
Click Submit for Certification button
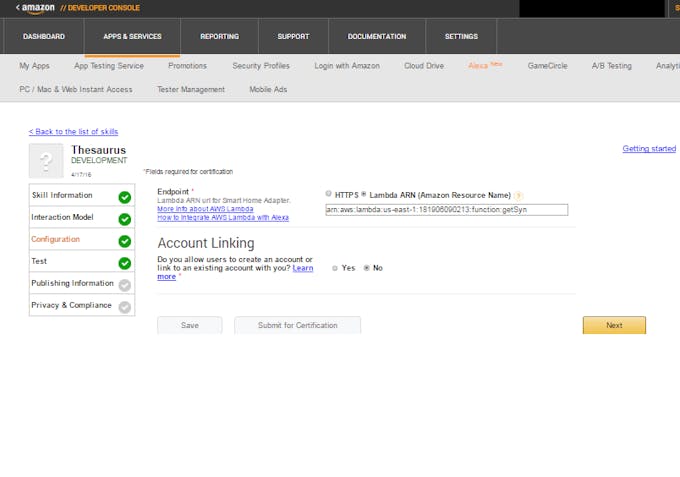click(298, 325)
